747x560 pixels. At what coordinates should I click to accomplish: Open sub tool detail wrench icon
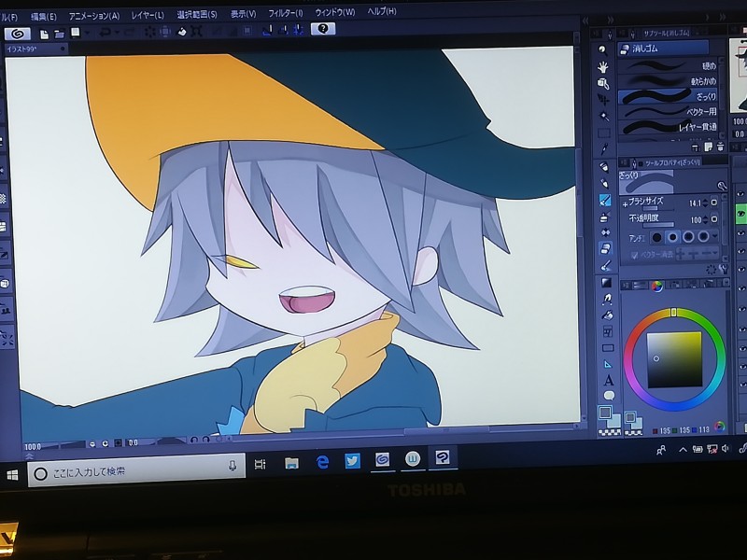723,270
